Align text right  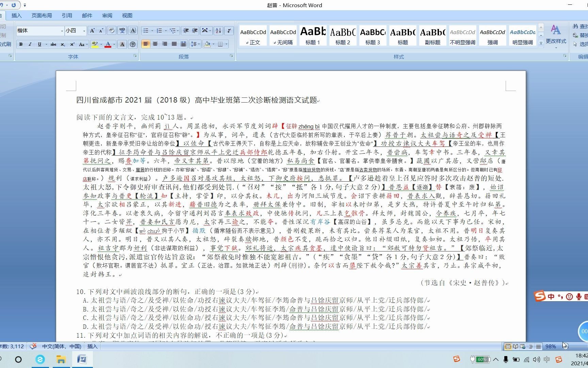click(x=165, y=44)
